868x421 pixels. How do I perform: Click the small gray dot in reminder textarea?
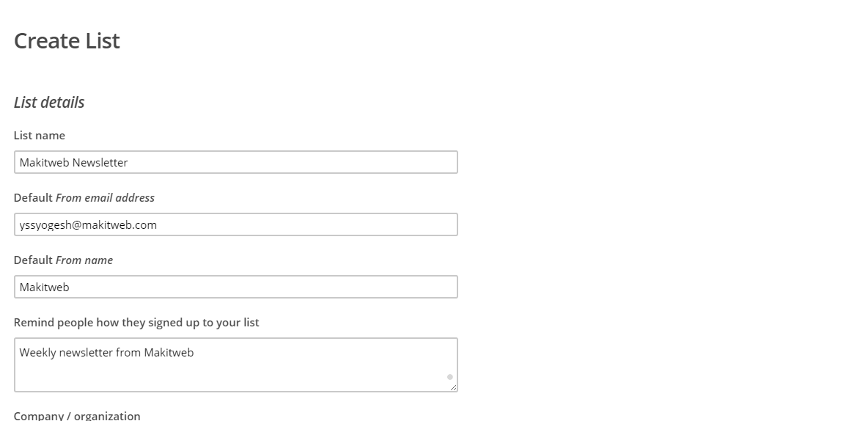(x=450, y=377)
